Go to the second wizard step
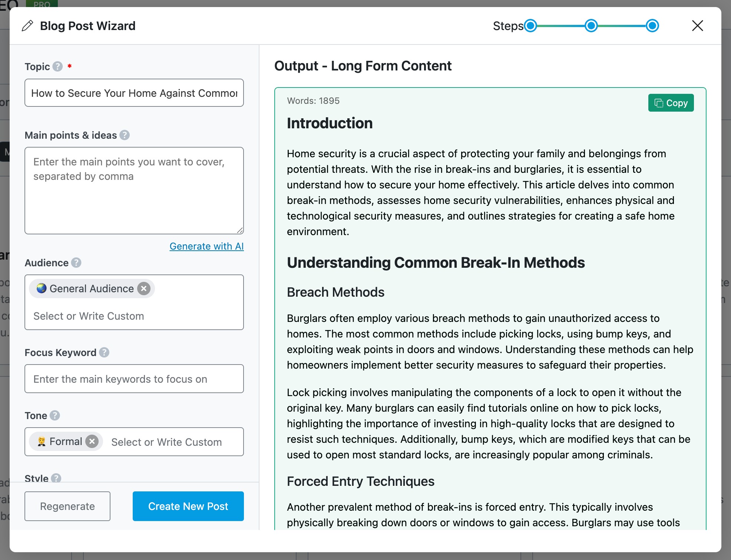The height and width of the screenshot is (560, 731). pyautogui.click(x=591, y=26)
